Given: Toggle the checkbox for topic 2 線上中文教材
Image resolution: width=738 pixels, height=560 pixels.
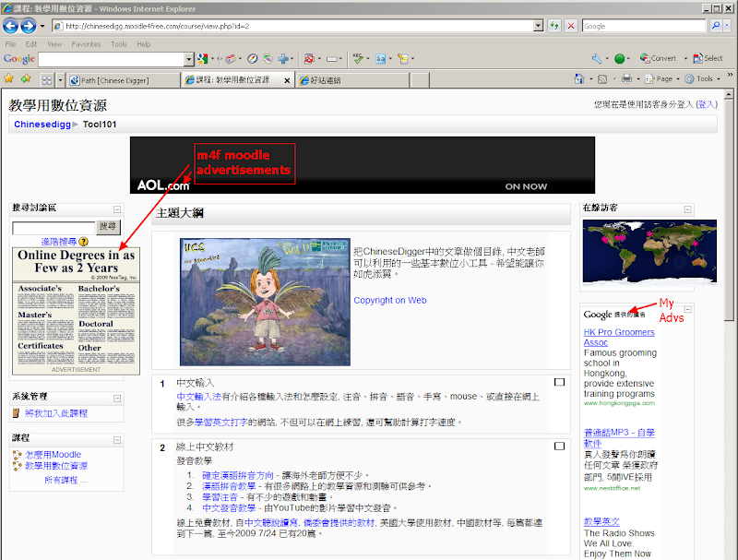Looking at the screenshot, I should 559,446.
